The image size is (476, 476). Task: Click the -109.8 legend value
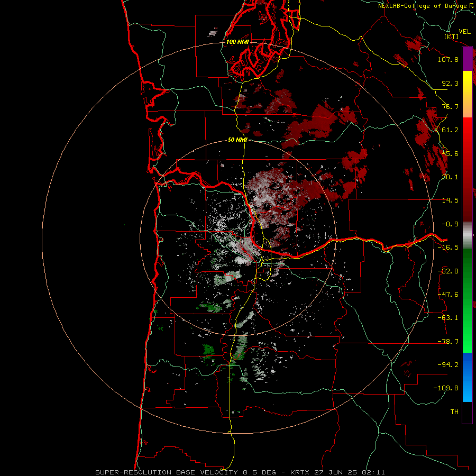[446, 388]
